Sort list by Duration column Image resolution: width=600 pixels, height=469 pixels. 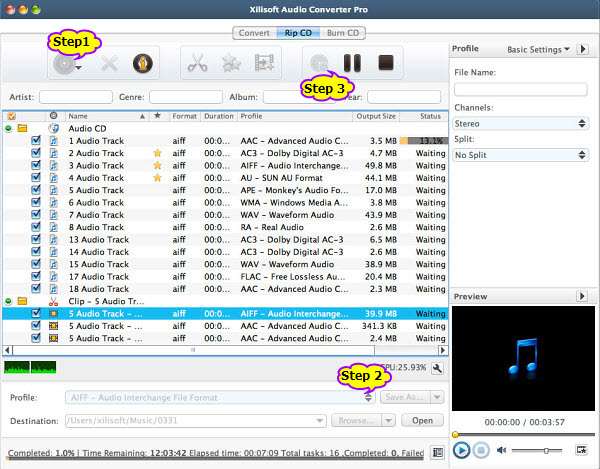[x=218, y=116]
